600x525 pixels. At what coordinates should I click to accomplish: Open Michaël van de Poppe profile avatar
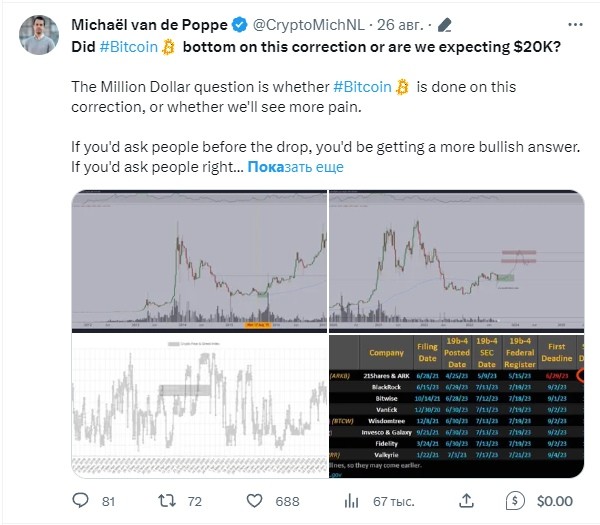point(39,35)
